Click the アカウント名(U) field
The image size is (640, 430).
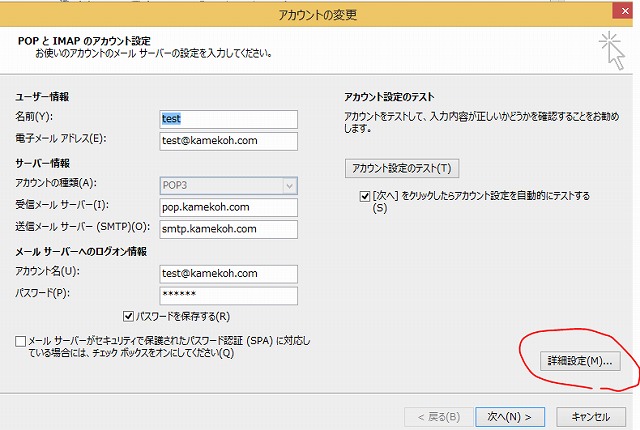click(x=229, y=274)
